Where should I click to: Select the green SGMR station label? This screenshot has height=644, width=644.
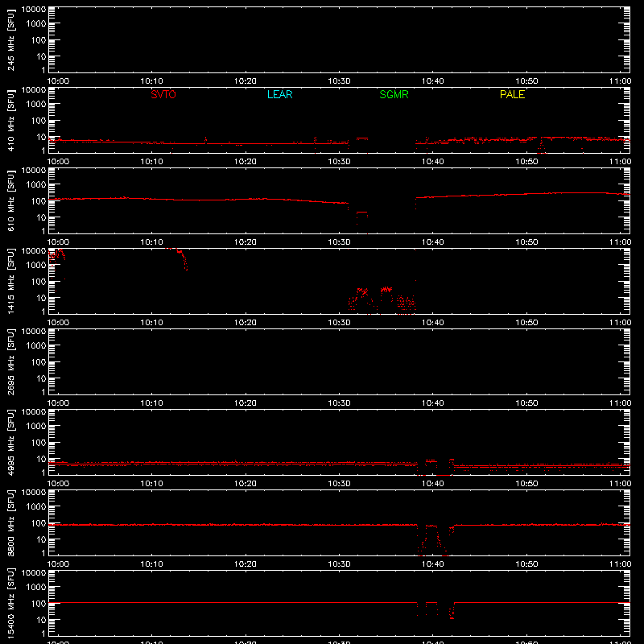click(x=394, y=94)
